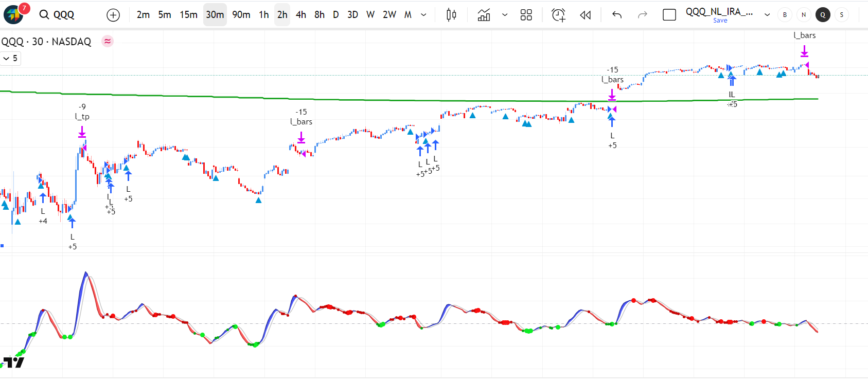
Task: Click the S quick button
Action: pyautogui.click(x=842, y=15)
